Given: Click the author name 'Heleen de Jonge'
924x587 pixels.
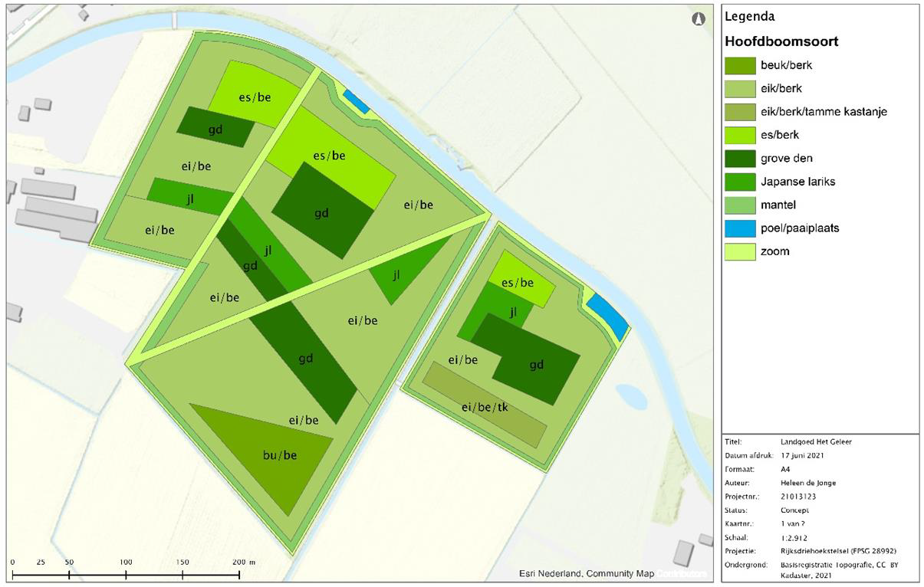Looking at the screenshot, I should coord(809,483).
